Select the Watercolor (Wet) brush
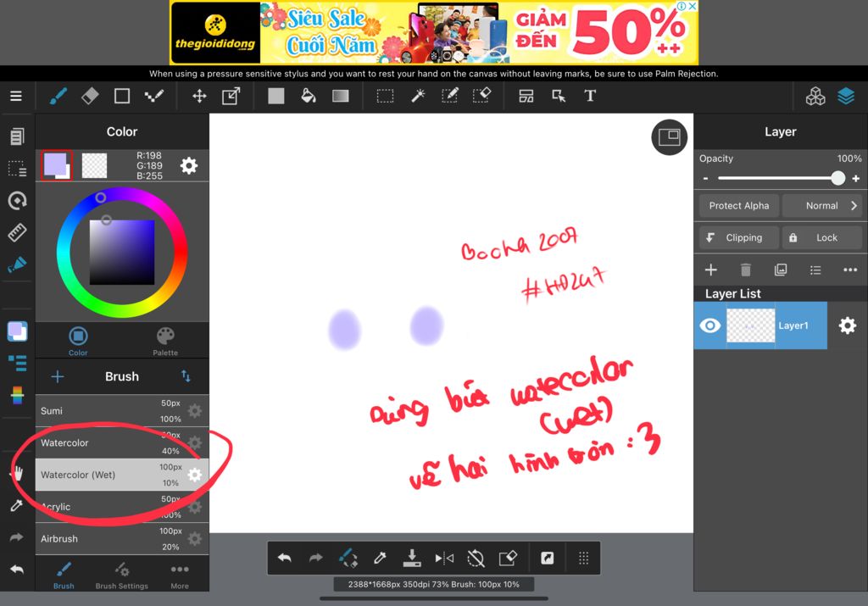The image size is (868, 606). point(122,475)
